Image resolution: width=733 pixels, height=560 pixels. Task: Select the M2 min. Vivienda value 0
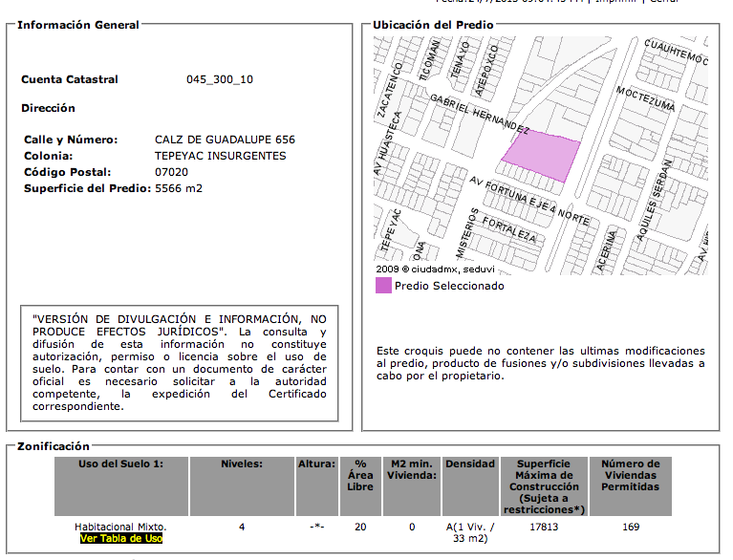point(412,527)
